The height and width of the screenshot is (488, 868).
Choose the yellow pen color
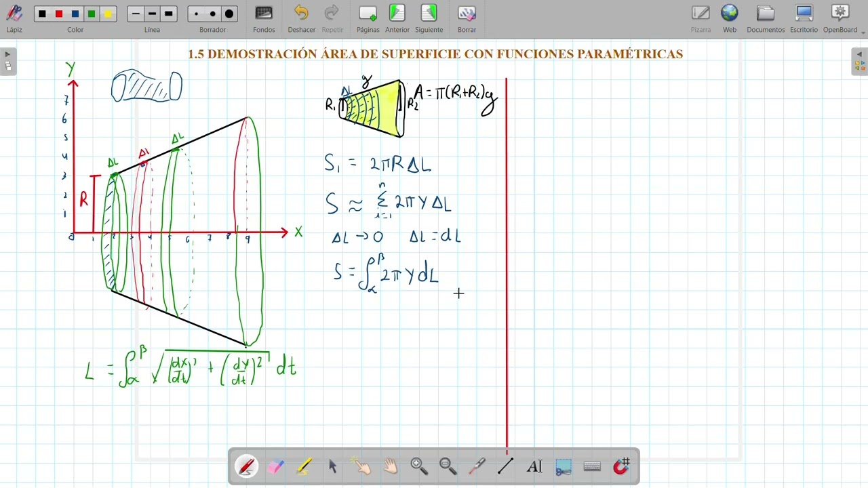point(108,14)
